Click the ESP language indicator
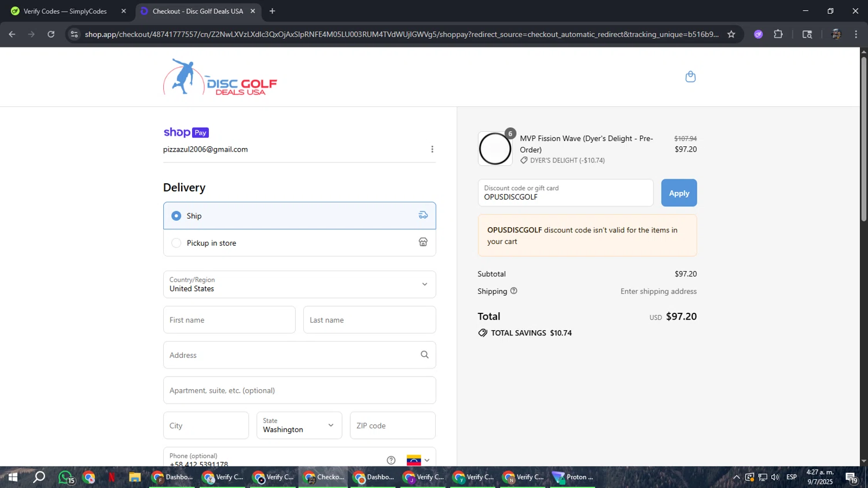This screenshot has height=488, width=868. (792, 477)
